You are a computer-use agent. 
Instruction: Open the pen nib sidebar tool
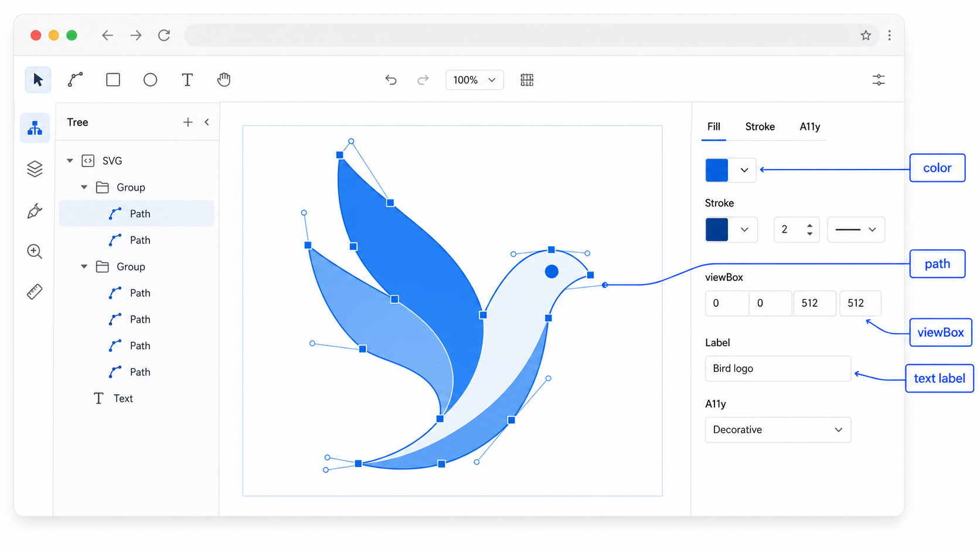(35, 211)
